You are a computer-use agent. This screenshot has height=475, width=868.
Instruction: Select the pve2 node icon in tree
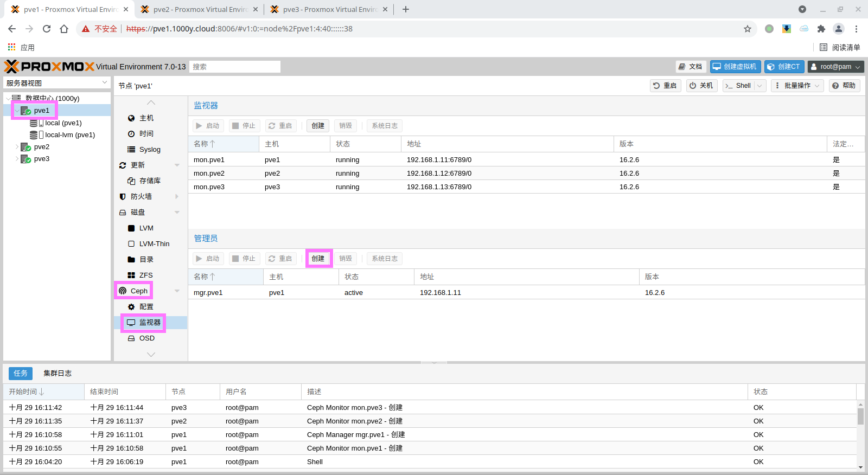point(25,147)
